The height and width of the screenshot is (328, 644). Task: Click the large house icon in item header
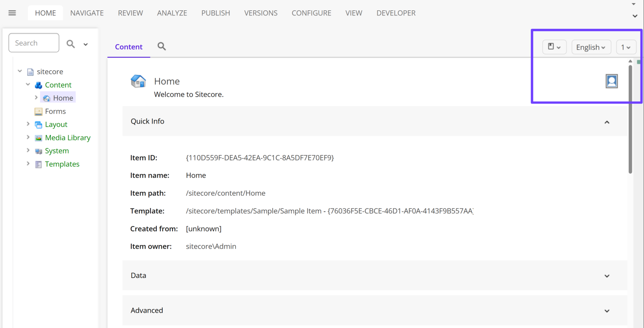coord(138,81)
